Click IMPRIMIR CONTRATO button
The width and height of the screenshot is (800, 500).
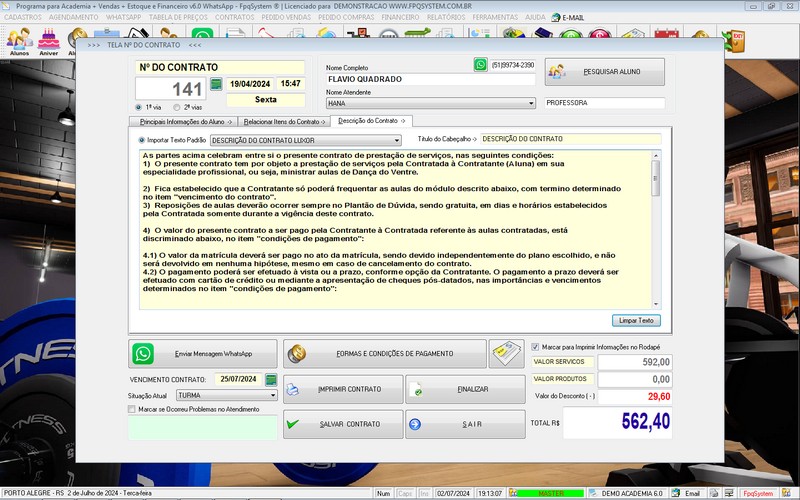click(x=343, y=389)
